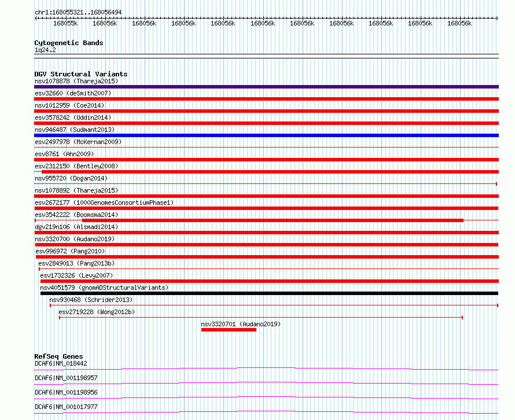Open the esv2849013 (Pang2013b) variant
Screen dimensions: 515x420
click(76, 263)
